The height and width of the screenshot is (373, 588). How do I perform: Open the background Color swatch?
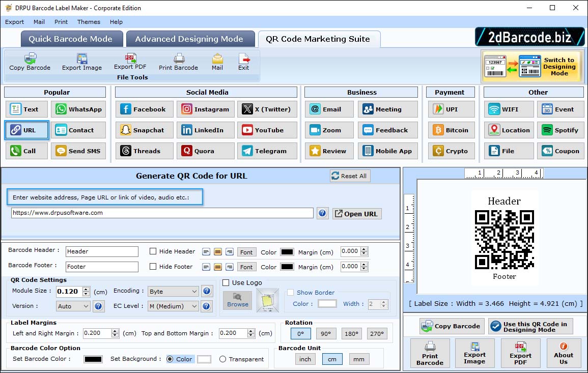pyautogui.click(x=204, y=359)
